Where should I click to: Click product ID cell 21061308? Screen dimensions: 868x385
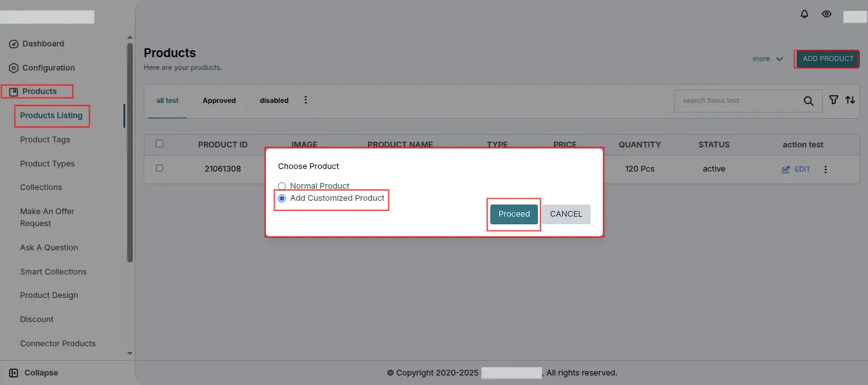[223, 169]
